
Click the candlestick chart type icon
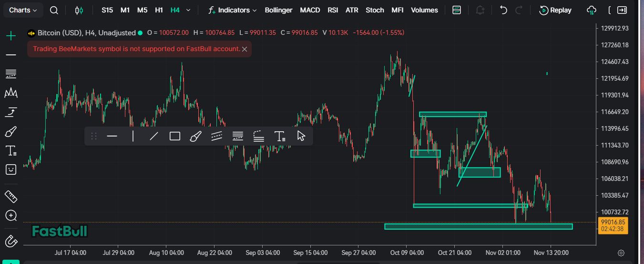point(79,10)
